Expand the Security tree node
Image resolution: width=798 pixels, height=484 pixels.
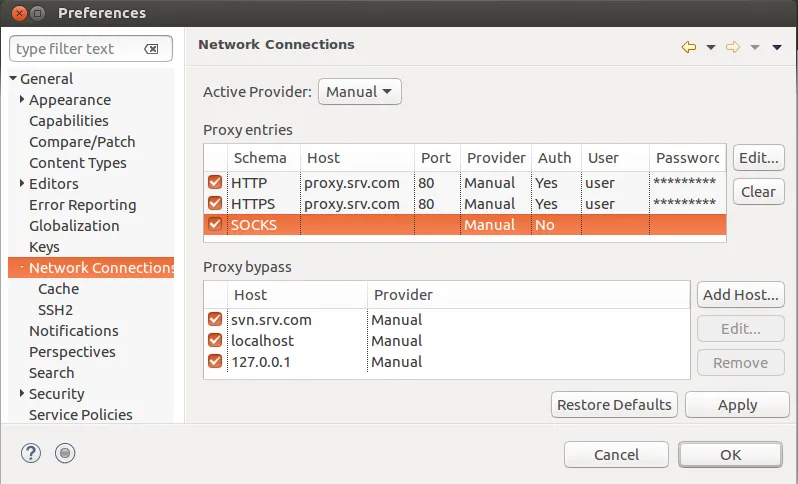(22, 394)
